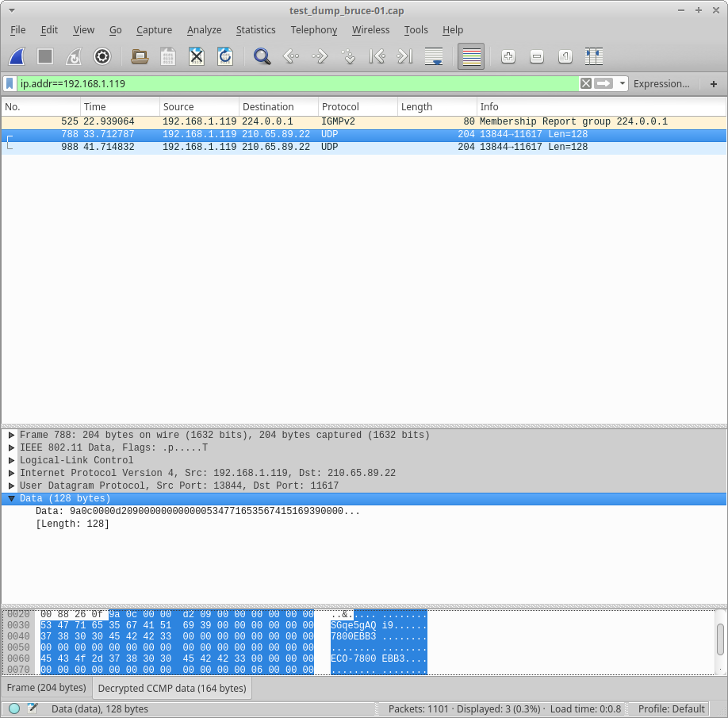Toggle auto-scroll during live capture
This screenshot has width=728, height=718.
(x=434, y=56)
